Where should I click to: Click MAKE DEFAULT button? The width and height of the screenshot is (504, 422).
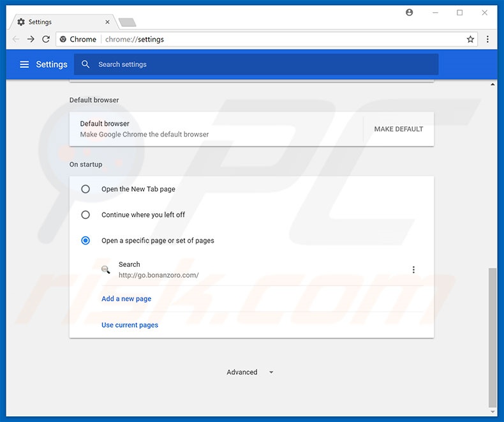click(x=399, y=129)
